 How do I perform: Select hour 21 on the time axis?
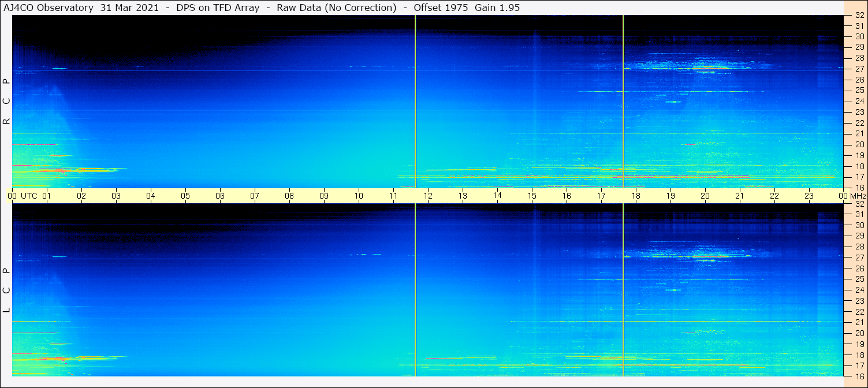click(740, 196)
